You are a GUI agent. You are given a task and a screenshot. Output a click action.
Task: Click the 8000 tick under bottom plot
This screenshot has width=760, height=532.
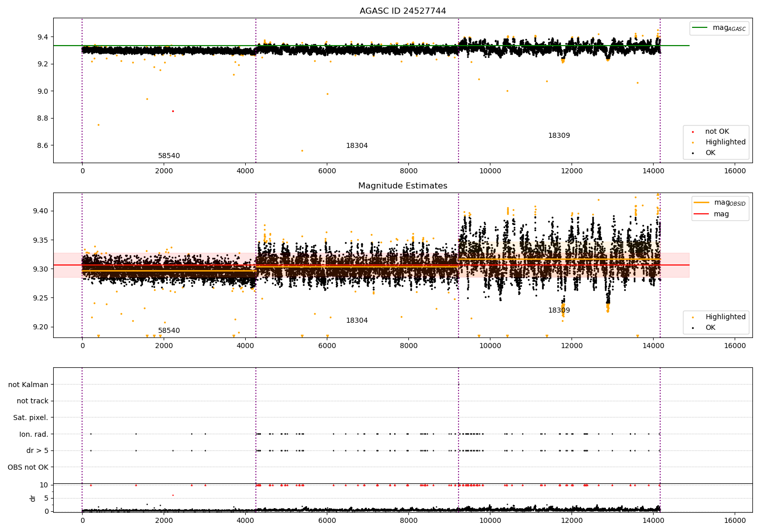point(408,520)
